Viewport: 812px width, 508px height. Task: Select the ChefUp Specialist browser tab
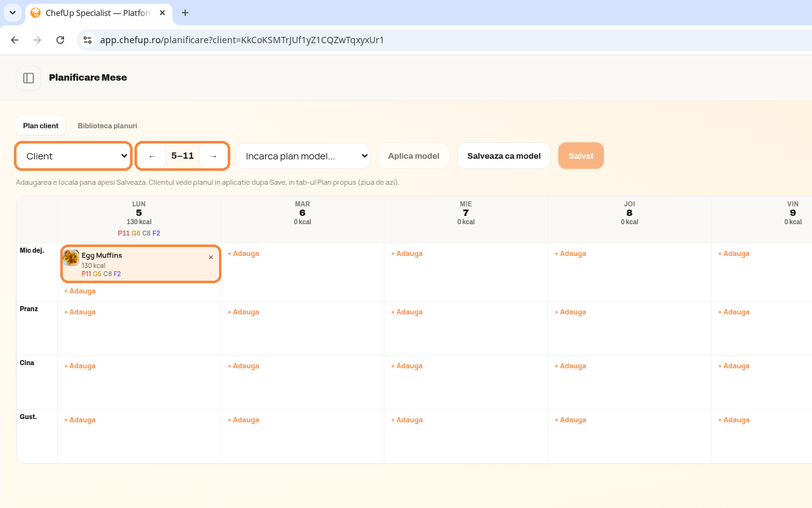pyautogui.click(x=98, y=13)
